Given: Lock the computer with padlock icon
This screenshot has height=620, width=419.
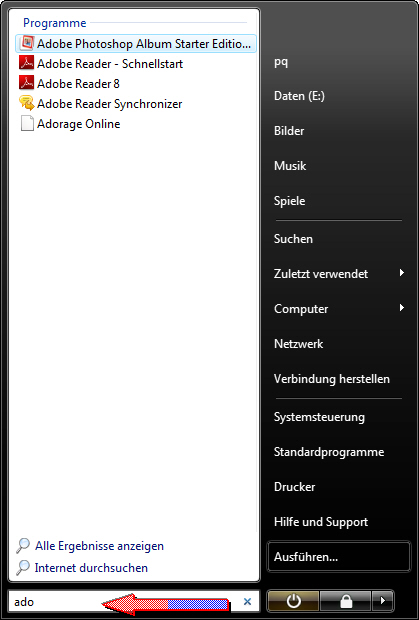Looking at the screenshot, I should tap(345, 601).
